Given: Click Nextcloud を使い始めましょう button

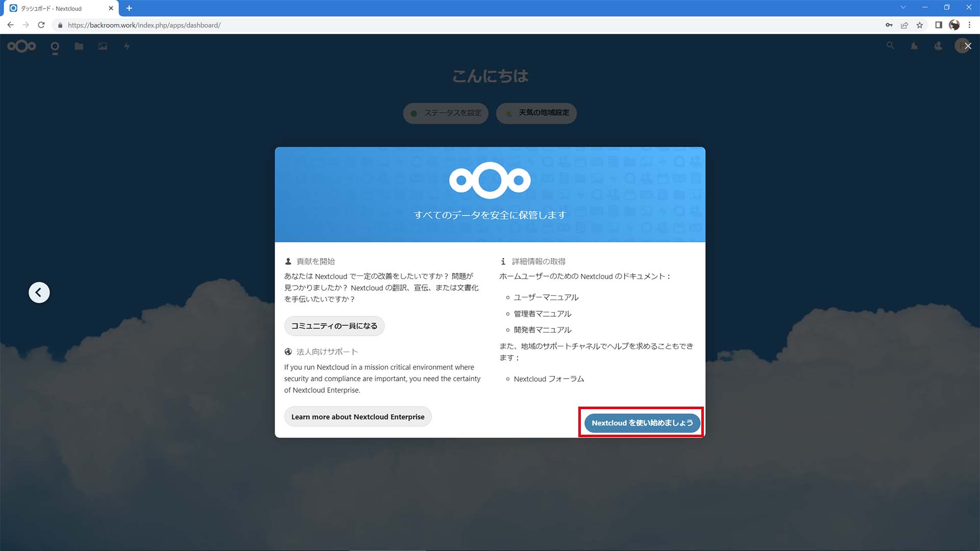Looking at the screenshot, I should (x=642, y=422).
